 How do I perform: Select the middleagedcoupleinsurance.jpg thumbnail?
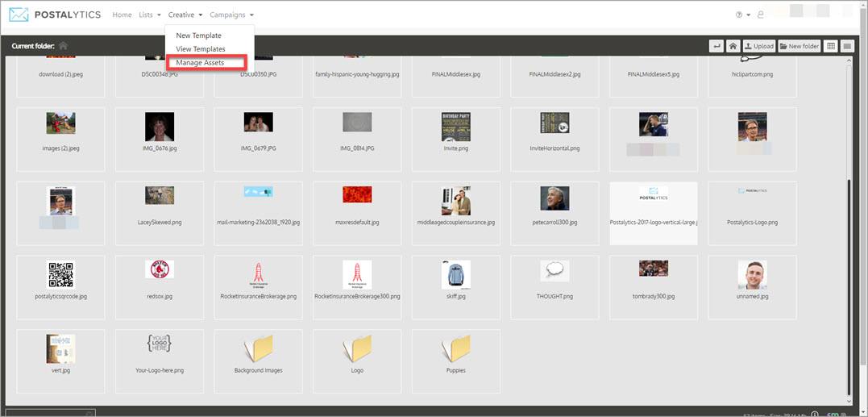click(x=456, y=201)
